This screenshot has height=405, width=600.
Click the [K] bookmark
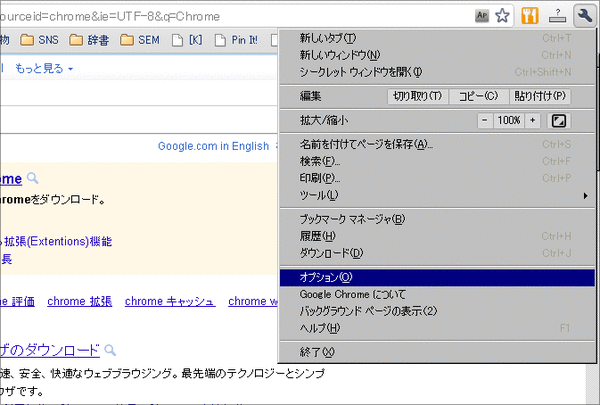[187, 40]
